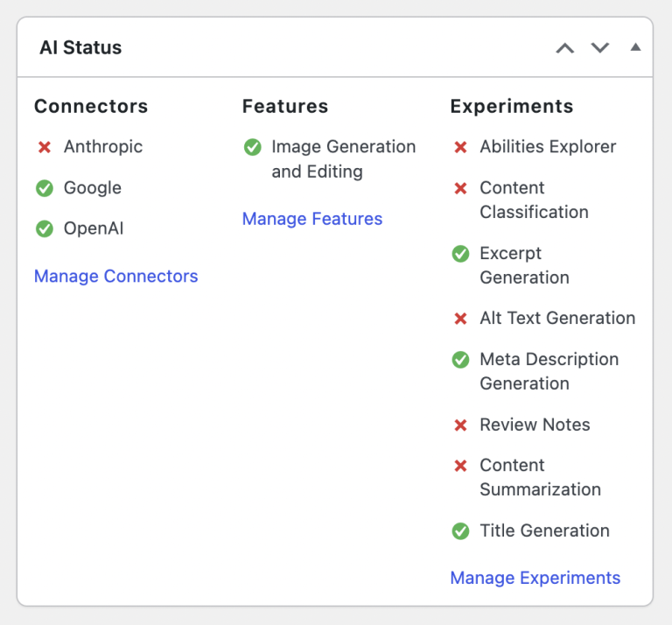672x625 pixels.
Task: Click green check next to Image Generation
Action: 253,147
